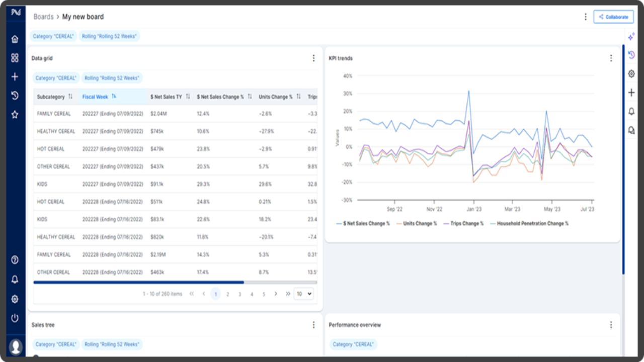The width and height of the screenshot is (644, 362).
Task: Click Data grid Rolling 52 Weeks chip
Action: point(112,78)
